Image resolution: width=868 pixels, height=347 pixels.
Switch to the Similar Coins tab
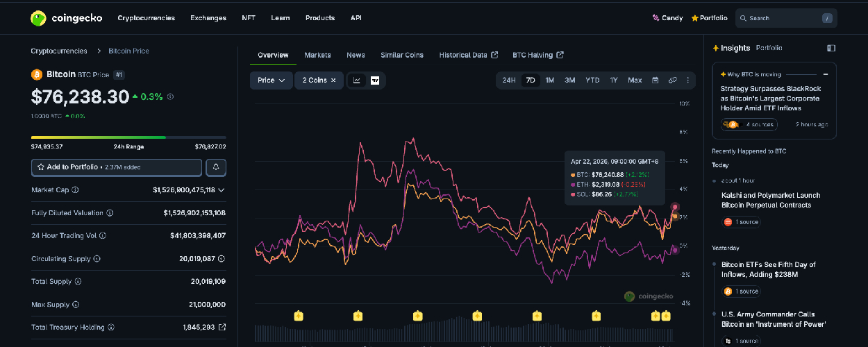point(402,55)
